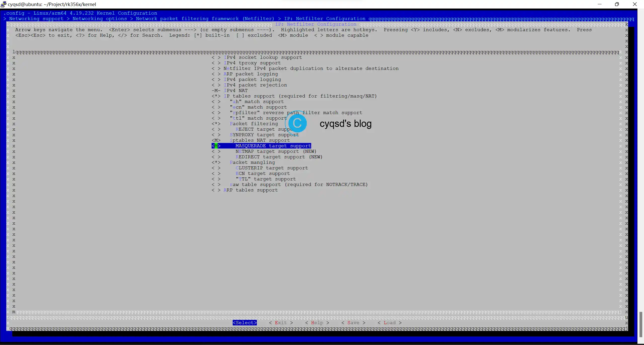Select Packet filtering entry
The width and height of the screenshot is (644, 345).
click(x=245, y=124)
